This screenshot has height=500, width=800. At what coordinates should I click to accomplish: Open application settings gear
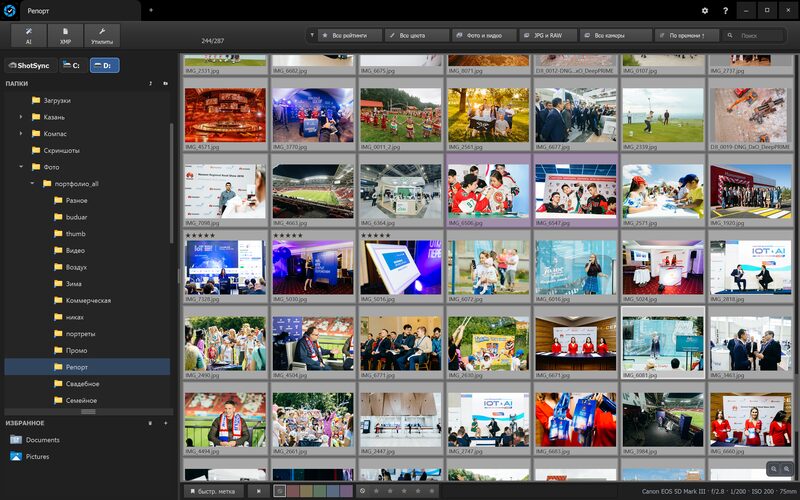tap(705, 10)
